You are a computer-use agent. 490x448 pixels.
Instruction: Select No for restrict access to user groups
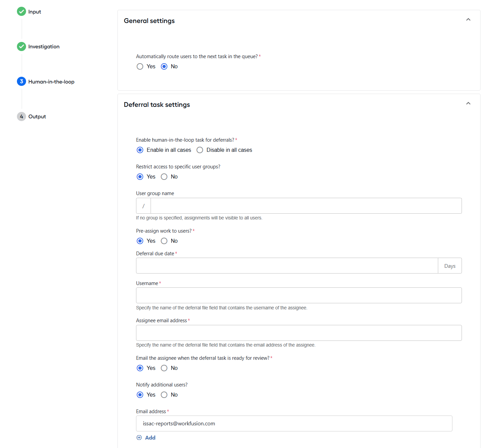(164, 177)
